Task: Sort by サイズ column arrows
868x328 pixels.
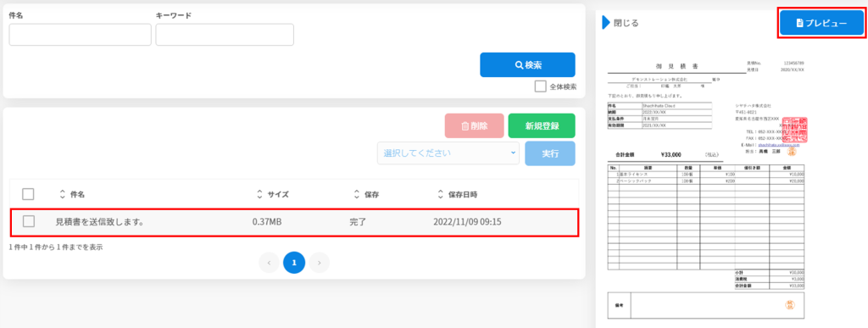Action: point(260,194)
